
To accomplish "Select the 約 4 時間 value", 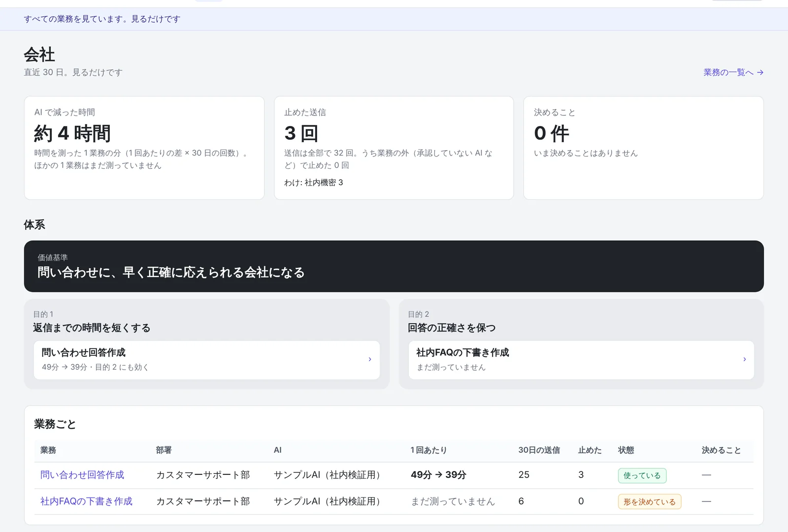I will (x=72, y=133).
